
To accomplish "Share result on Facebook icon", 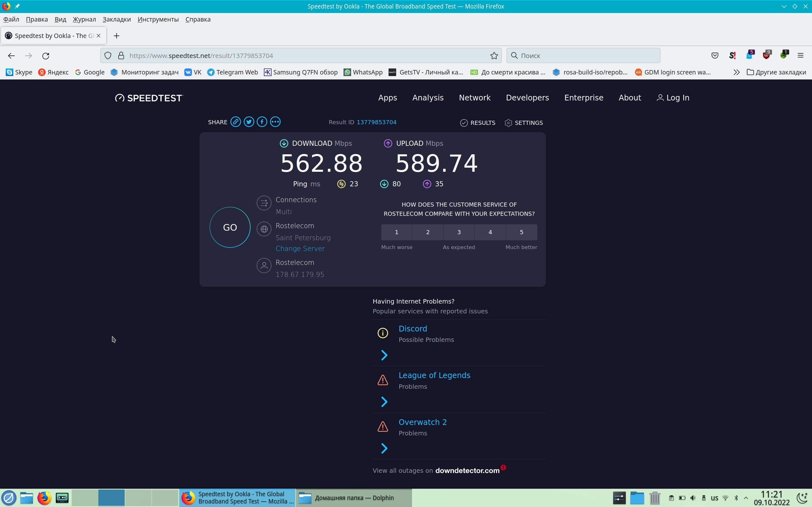I will pyautogui.click(x=262, y=122).
